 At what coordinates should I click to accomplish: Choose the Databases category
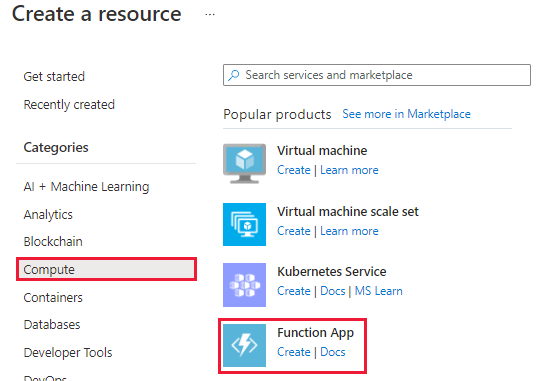52,325
